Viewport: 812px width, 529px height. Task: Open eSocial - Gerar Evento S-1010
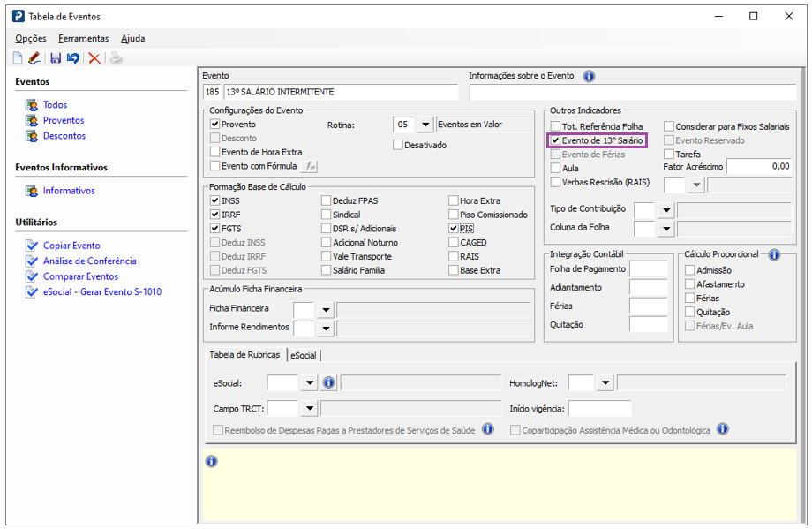click(x=102, y=291)
